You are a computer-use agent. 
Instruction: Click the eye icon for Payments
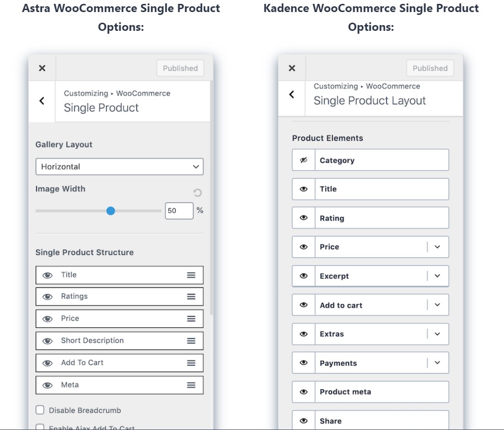pyautogui.click(x=303, y=363)
